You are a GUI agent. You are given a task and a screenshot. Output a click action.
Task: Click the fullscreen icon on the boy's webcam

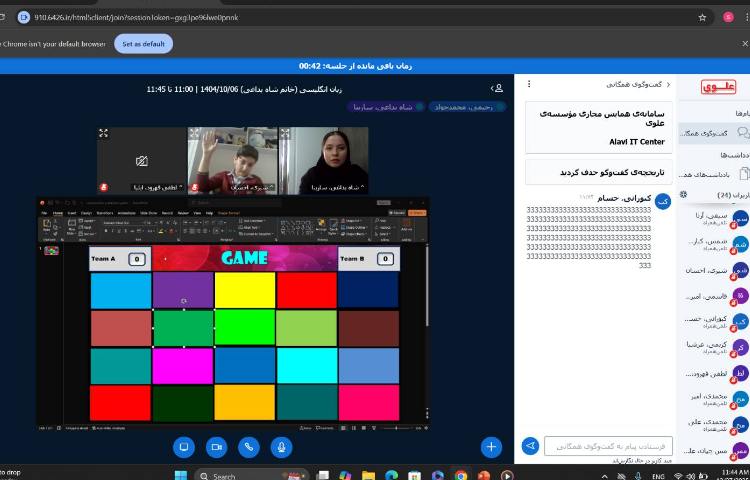[193, 133]
